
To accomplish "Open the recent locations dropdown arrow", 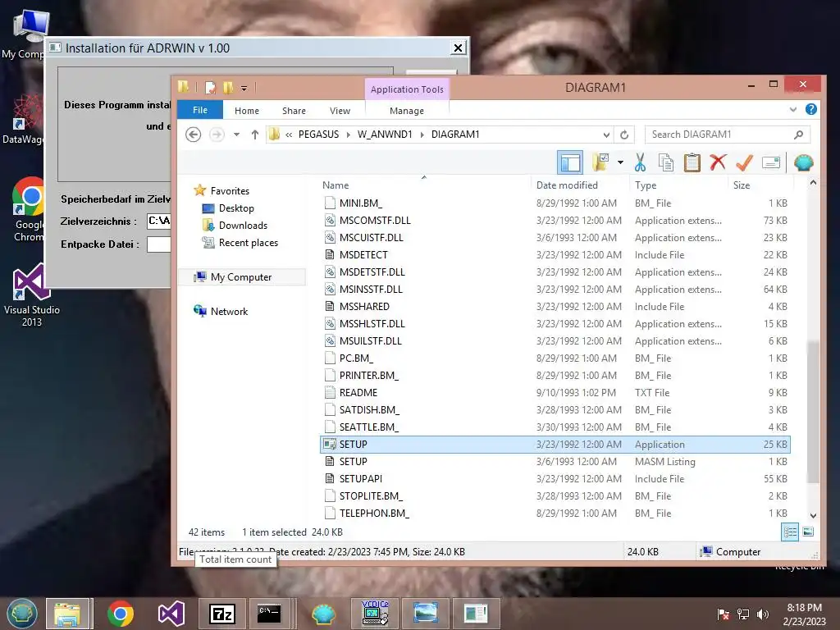I will click(236, 135).
